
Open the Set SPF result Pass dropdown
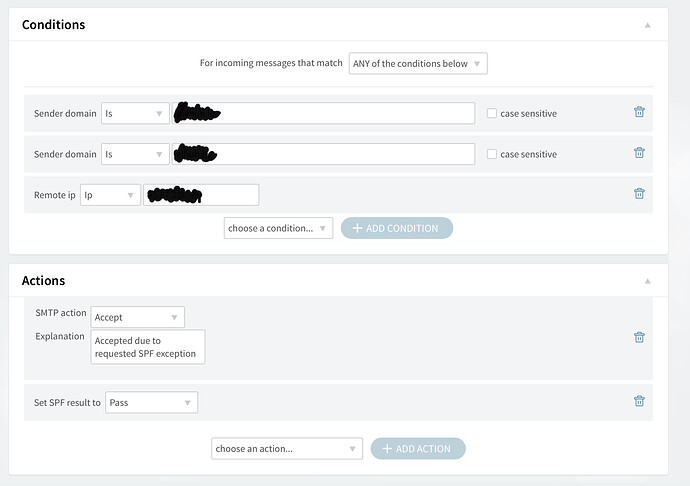click(151, 402)
